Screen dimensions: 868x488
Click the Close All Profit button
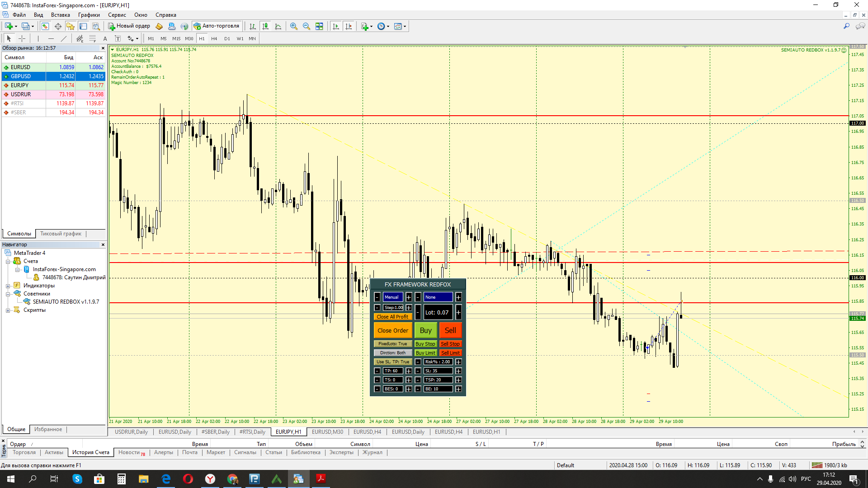click(x=392, y=317)
